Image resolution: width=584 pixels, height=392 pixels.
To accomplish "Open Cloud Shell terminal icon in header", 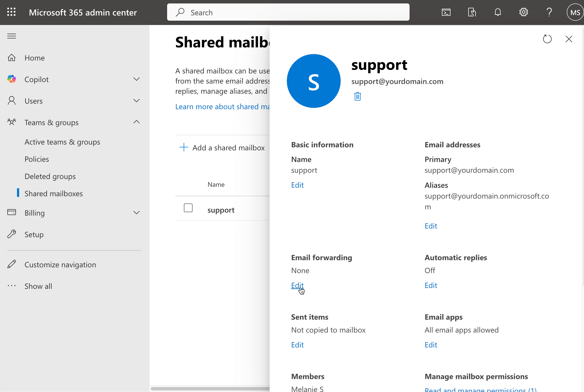I will [446, 12].
